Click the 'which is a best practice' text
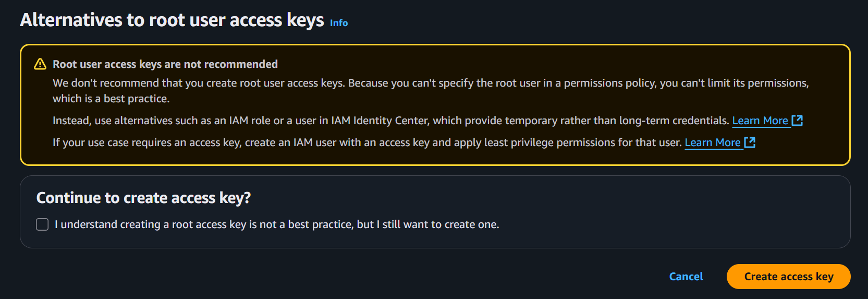Image resolution: width=868 pixels, height=299 pixels. (x=111, y=99)
